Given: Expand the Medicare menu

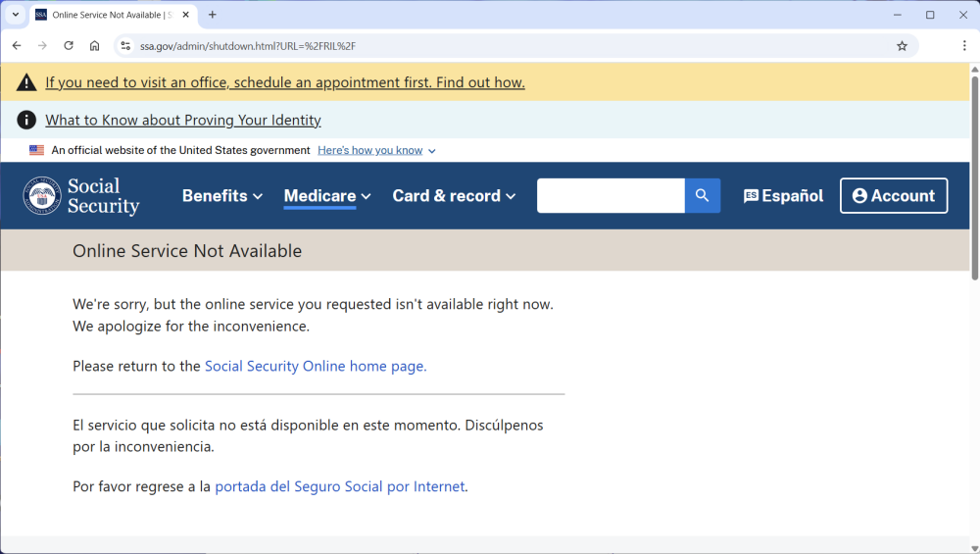Looking at the screenshot, I should [327, 196].
